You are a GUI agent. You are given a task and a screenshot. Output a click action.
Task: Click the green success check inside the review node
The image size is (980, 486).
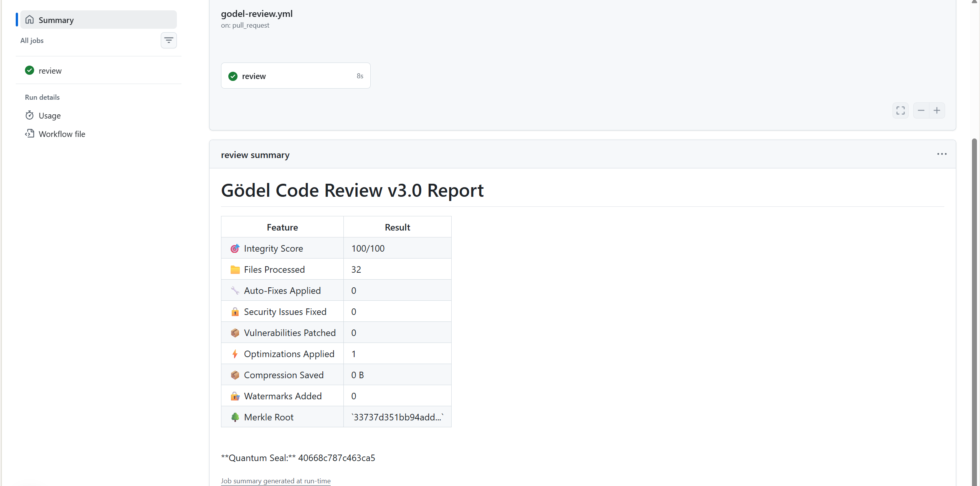point(233,76)
